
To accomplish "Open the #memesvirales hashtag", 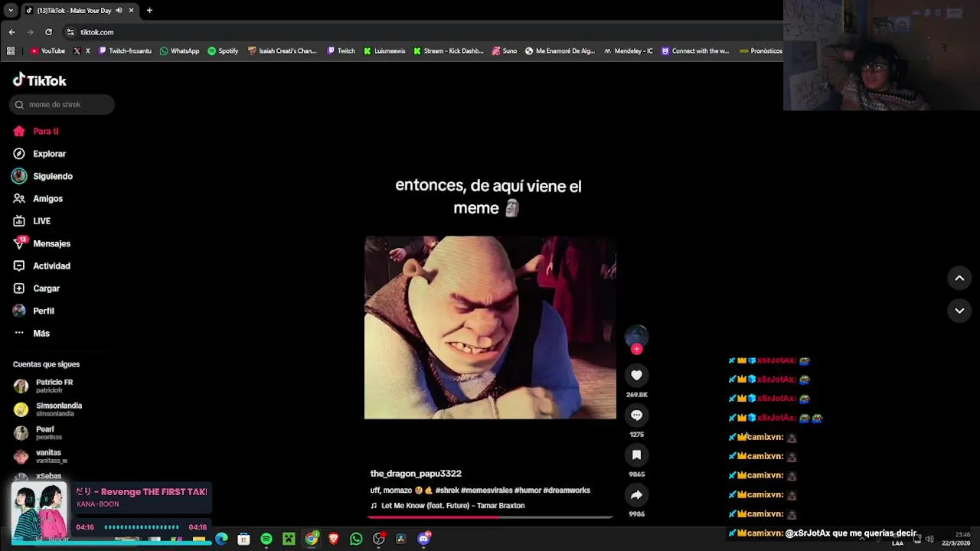I will pos(486,491).
